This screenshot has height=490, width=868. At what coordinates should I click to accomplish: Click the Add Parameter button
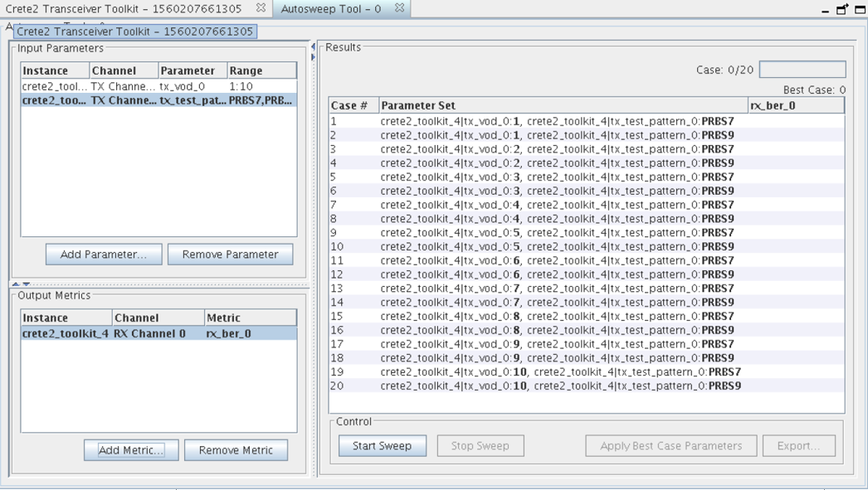(103, 255)
